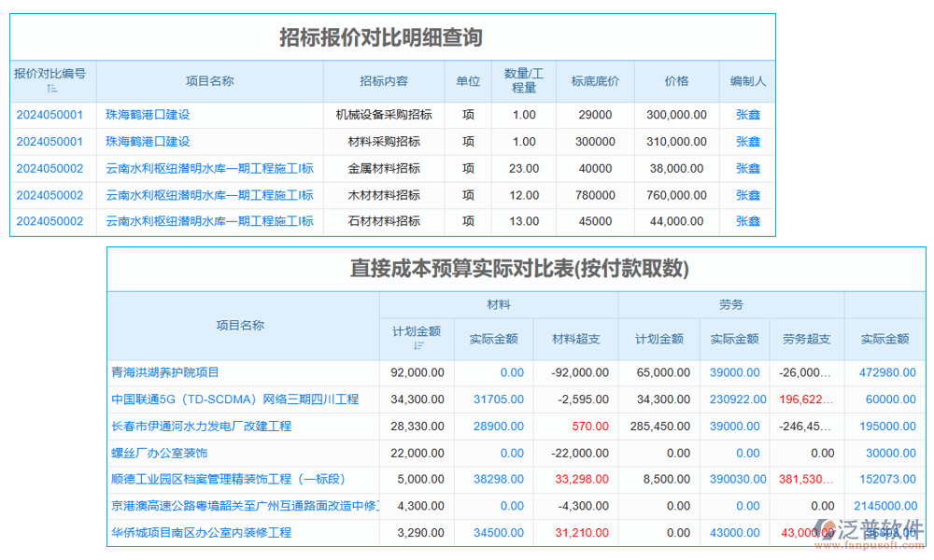The height and width of the screenshot is (560, 934).
Task: Open 珠海鹤港口建设 project link
Action: [x=149, y=114]
